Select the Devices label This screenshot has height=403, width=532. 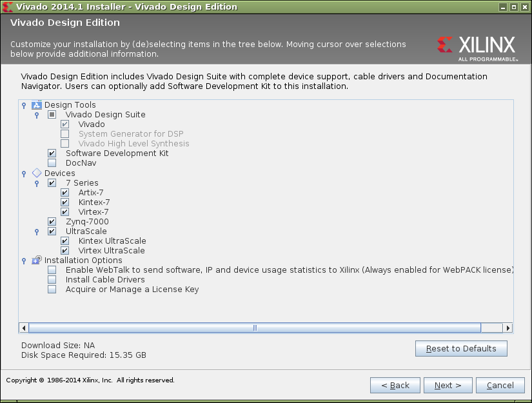60,173
